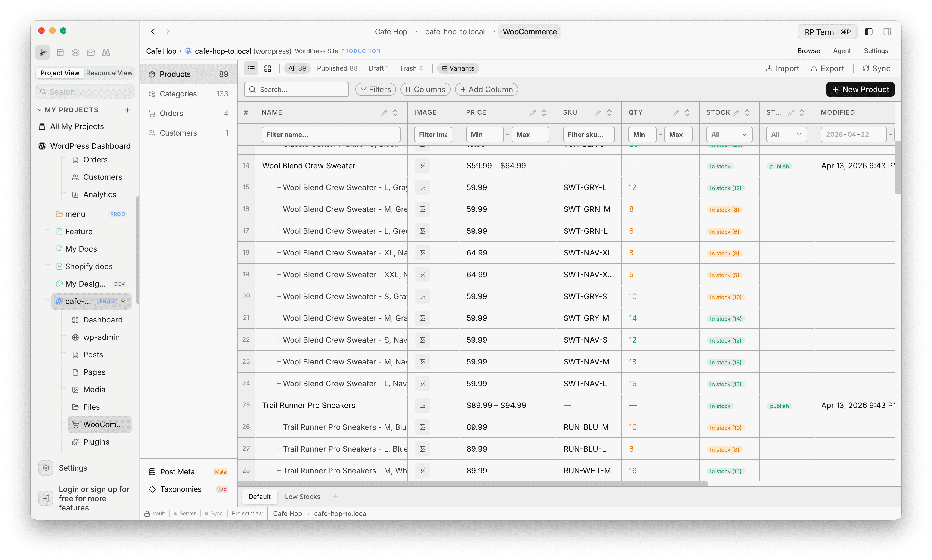The height and width of the screenshot is (560, 932).
Task: Toggle sort order on the QTY column
Action: (687, 112)
